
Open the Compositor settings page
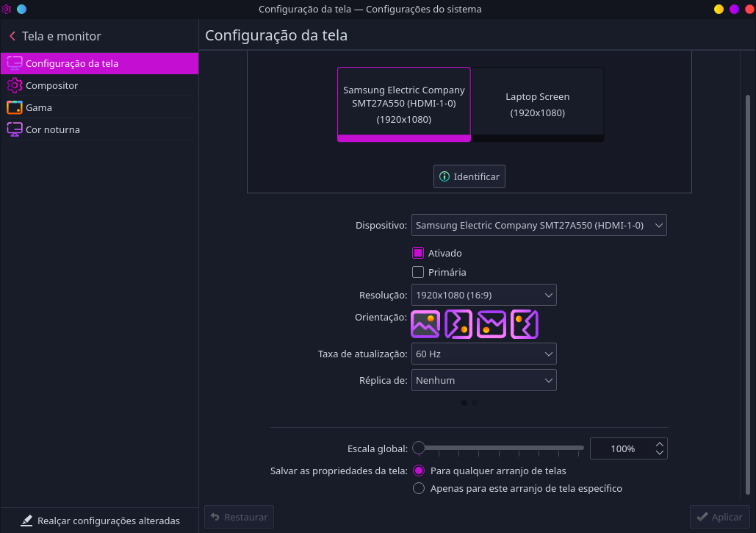tap(99, 85)
